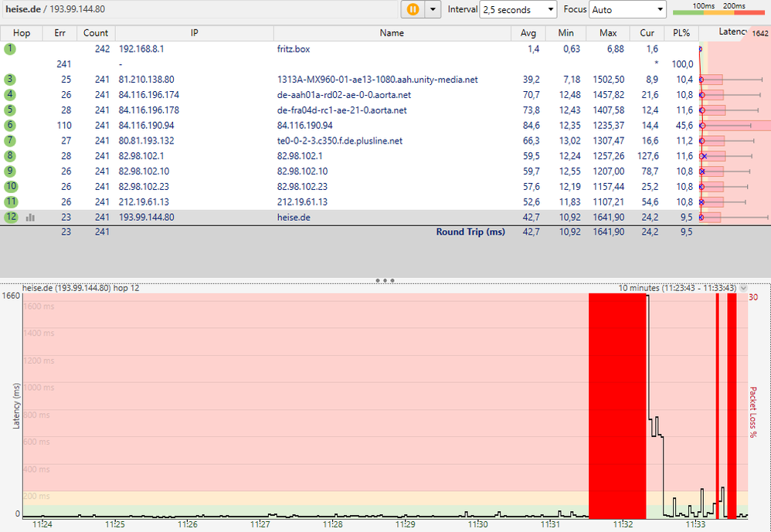771x532 pixels.
Task: Click the Avg column header
Action: coord(528,33)
